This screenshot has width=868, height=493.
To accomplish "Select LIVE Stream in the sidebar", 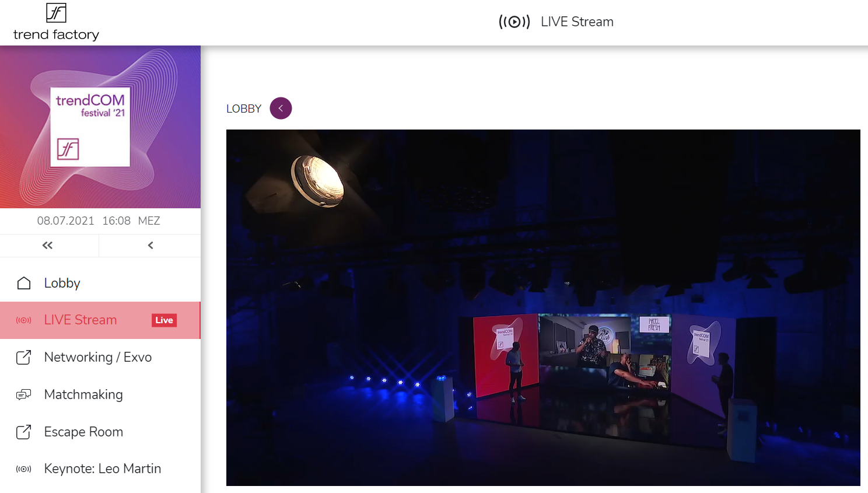I will click(100, 320).
